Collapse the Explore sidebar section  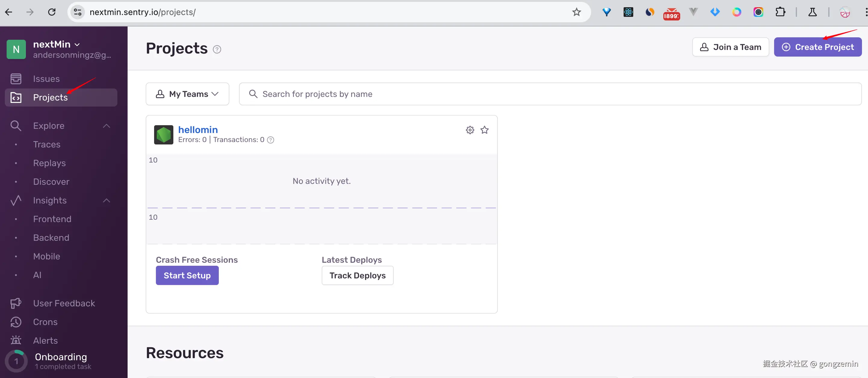point(107,126)
